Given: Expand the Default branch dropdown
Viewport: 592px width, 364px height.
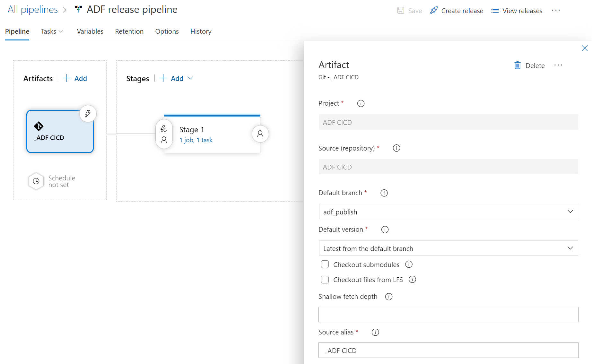Looking at the screenshot, I should tap(570, 212).
